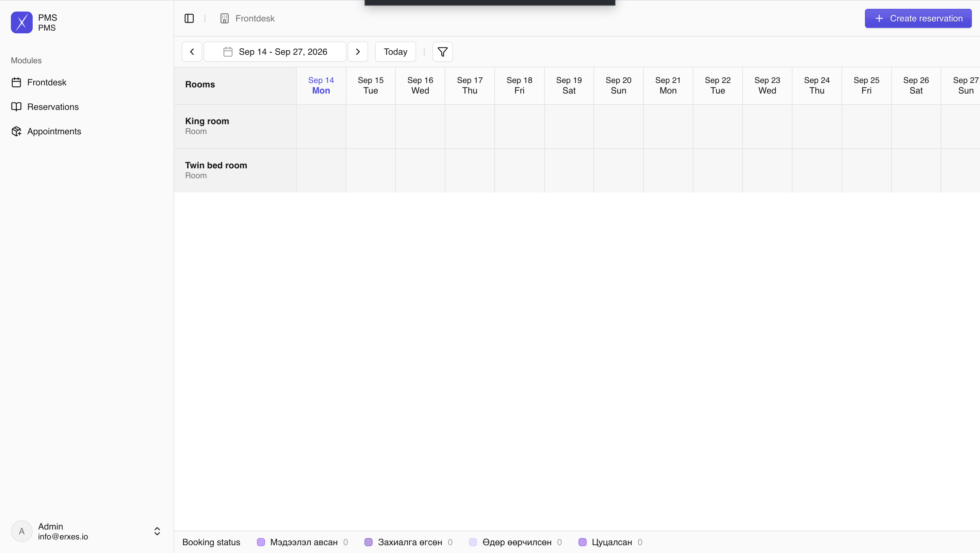Expand the Admin account switcher chevrons
Image resolution: width=980 pixels, height=553 pixels.
(x=157, y=531)
